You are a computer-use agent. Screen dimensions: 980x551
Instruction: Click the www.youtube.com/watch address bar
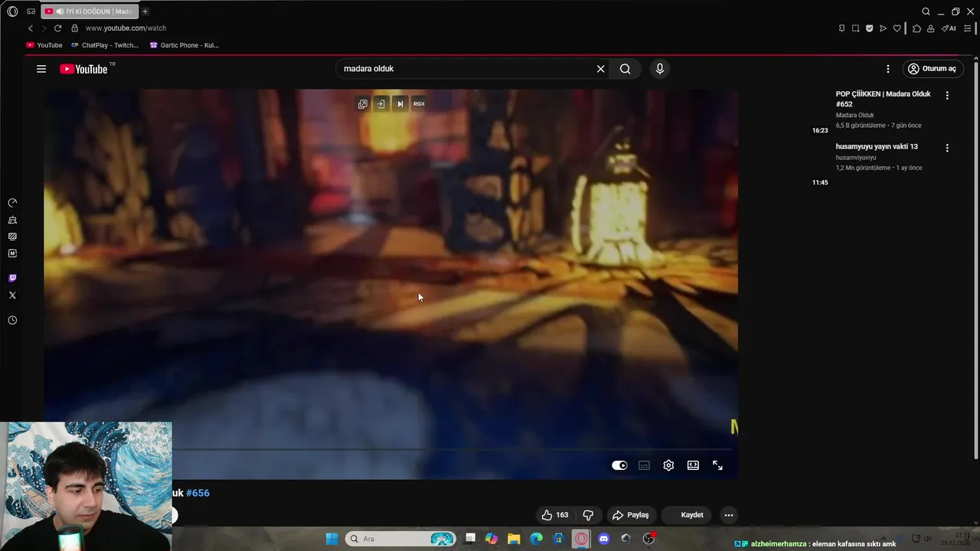(x=126, y=28)
